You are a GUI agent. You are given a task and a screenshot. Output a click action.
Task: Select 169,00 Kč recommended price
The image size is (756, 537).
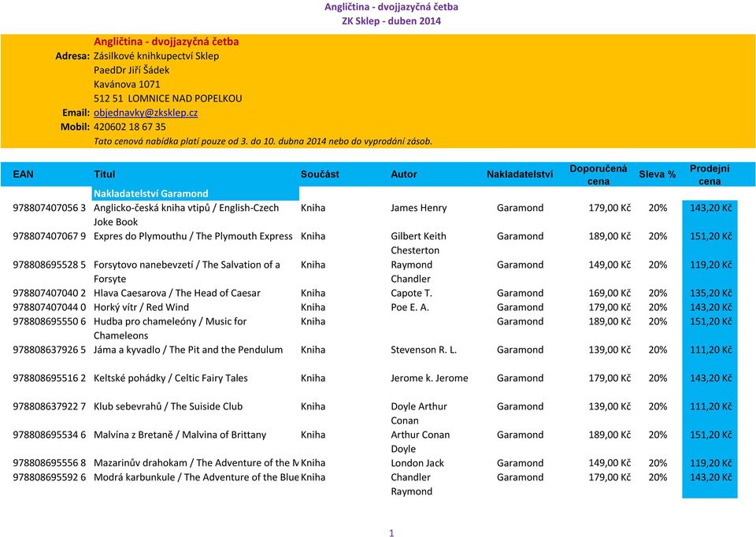(x=610, y=293)
